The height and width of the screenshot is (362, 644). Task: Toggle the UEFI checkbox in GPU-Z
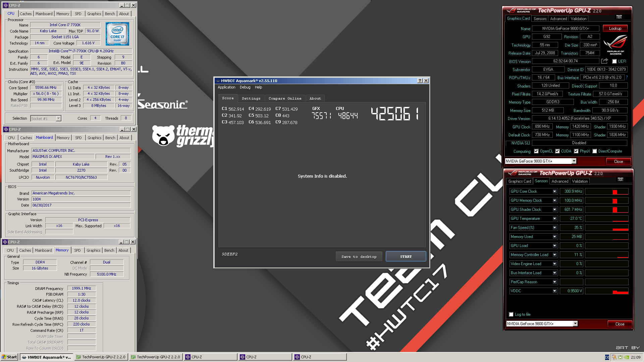pos(614,61)
